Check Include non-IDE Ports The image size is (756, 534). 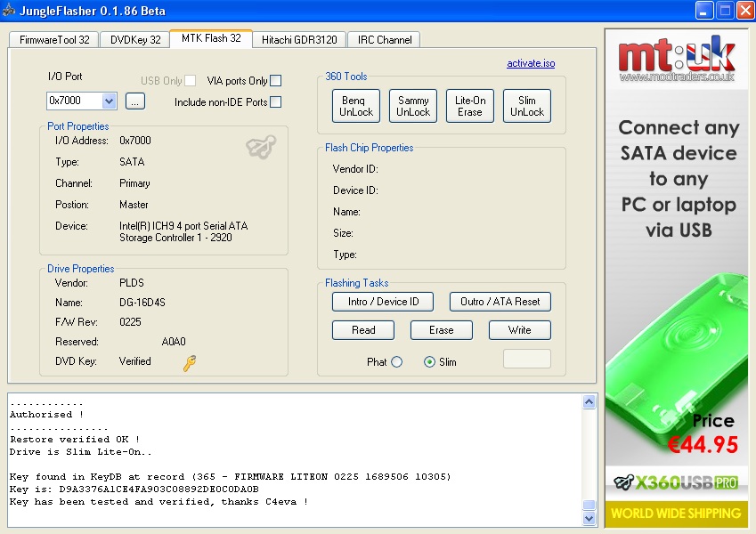(x=276, y=101)
